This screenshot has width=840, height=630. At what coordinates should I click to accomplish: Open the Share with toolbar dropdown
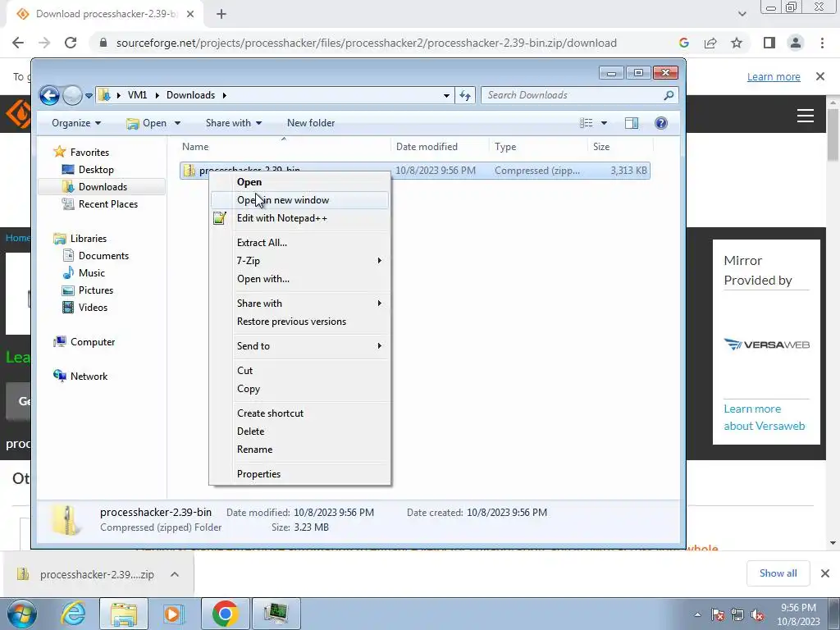pyautogui.click(x=234, y=123)
